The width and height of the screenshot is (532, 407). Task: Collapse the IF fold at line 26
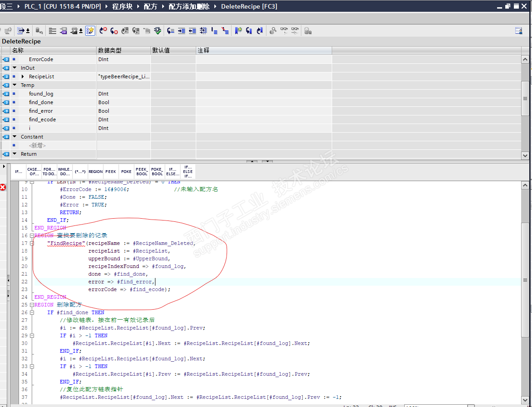pos(32,312)
